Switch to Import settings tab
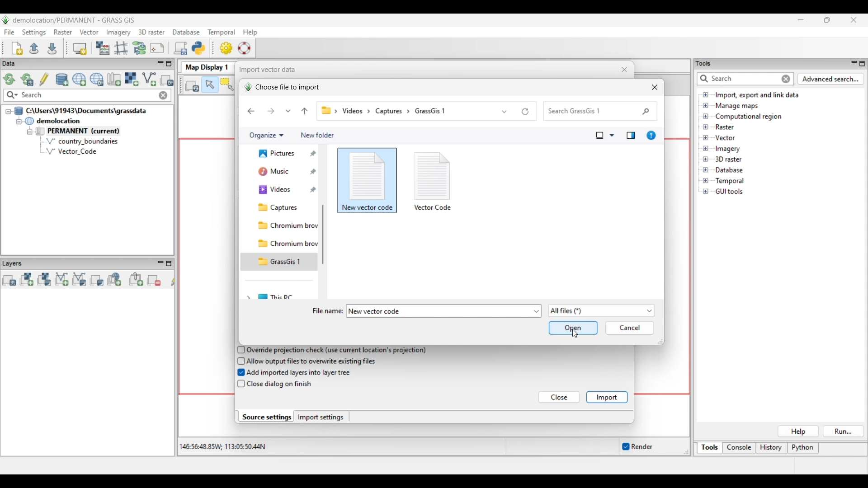 pyautogui.click(x=321, y=418)
